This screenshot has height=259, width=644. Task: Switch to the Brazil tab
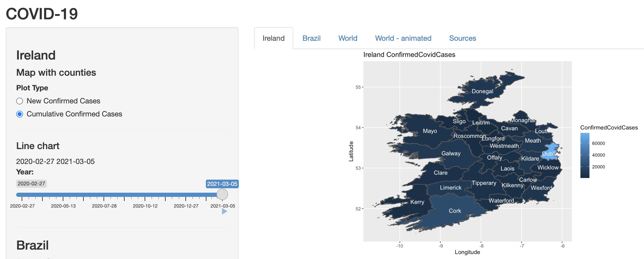click(312, 38)
